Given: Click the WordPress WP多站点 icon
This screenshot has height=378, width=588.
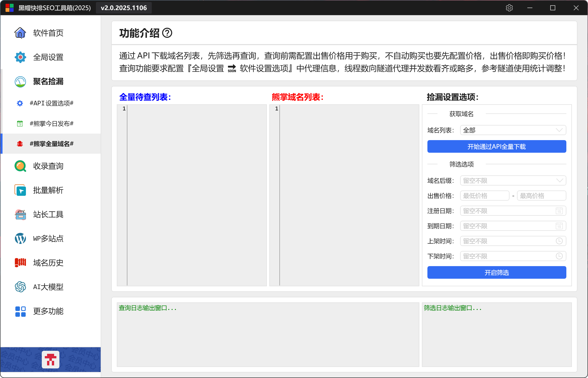Looking at the screenshot, I should click(x=20, y=238).
